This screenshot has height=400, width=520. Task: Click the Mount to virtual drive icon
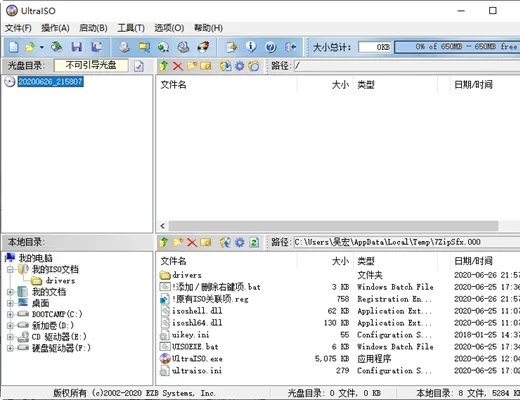tap(183, 47)
